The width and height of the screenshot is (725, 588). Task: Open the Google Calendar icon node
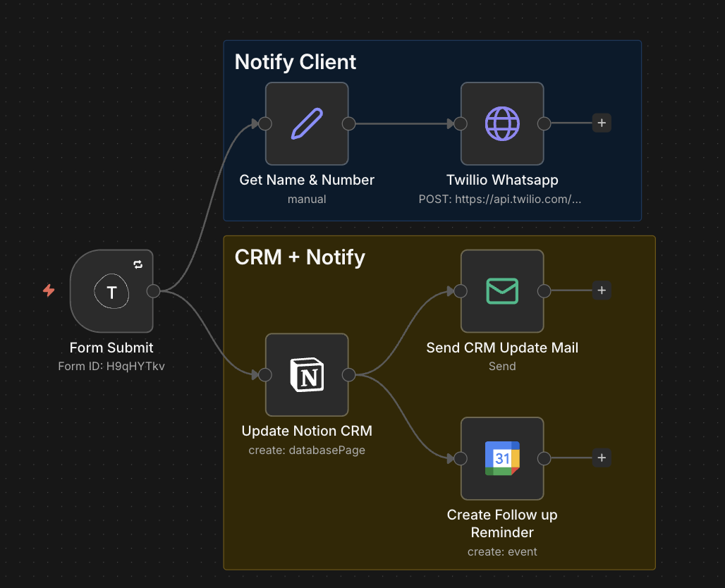tap(502, 458)
